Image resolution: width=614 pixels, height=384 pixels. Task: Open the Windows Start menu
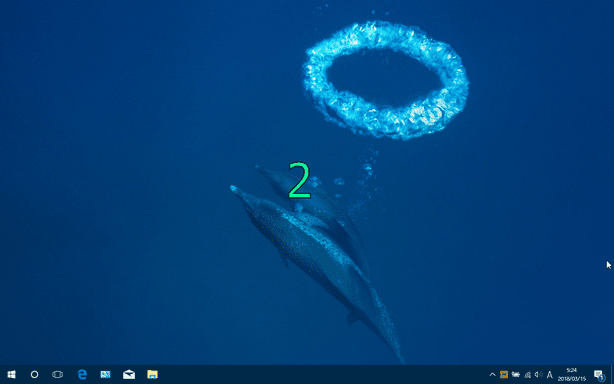11,375
